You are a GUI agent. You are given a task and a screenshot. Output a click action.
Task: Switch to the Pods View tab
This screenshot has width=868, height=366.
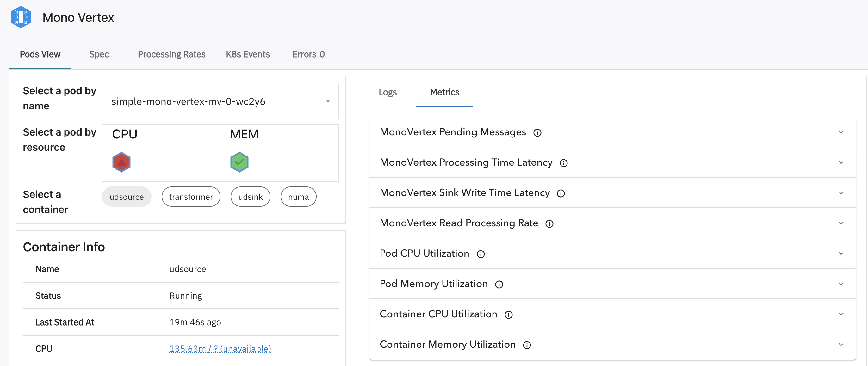point(40,54)
